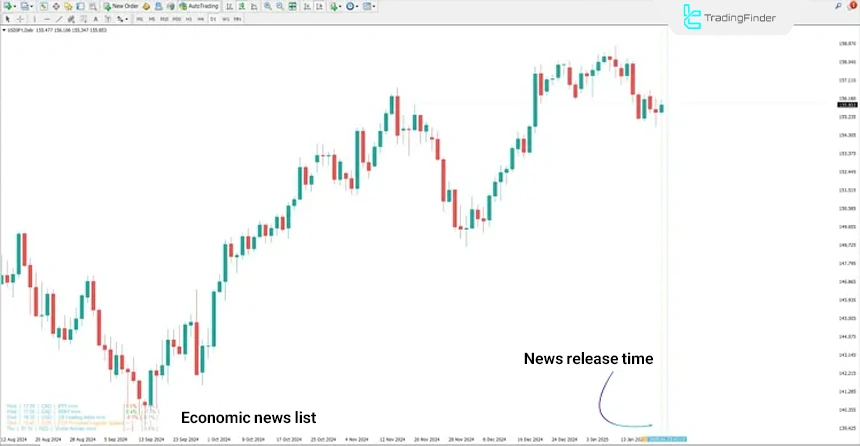
Task: Select the MN timeframe button
Action: pyautogui.click(x=237, y=19)
